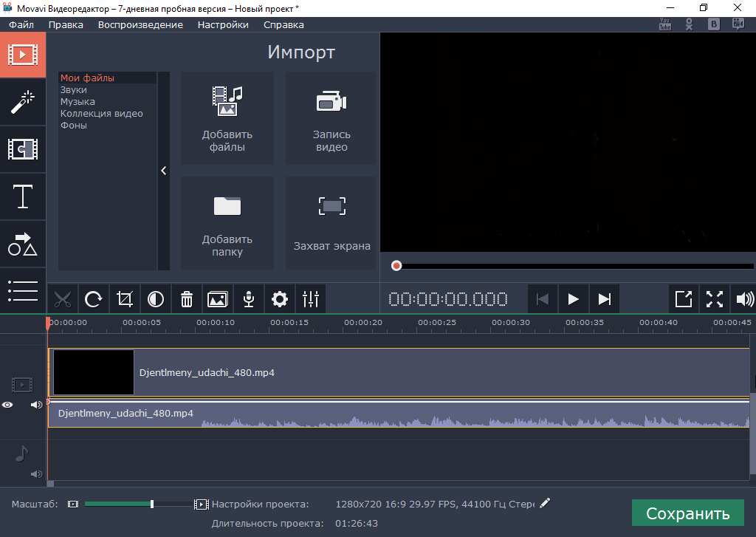The width and height of the screenshot is (756, 537).
Task: Open the Shapes and stickers tab
Action: click(23, 244)
